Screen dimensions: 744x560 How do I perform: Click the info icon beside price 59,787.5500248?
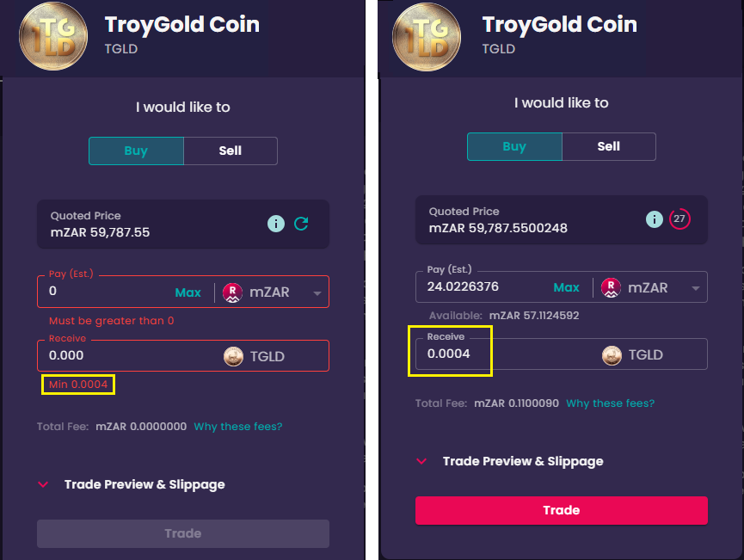point(655,218)
